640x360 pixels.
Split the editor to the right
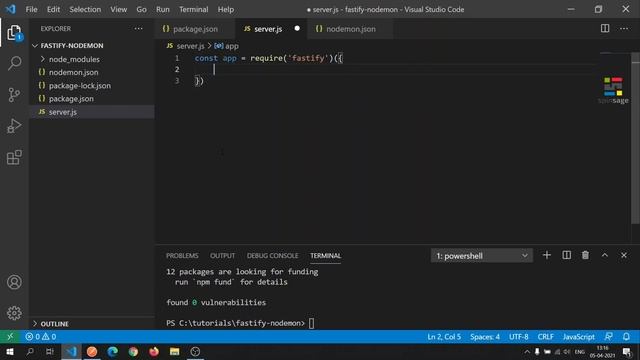tap(605, 28)
